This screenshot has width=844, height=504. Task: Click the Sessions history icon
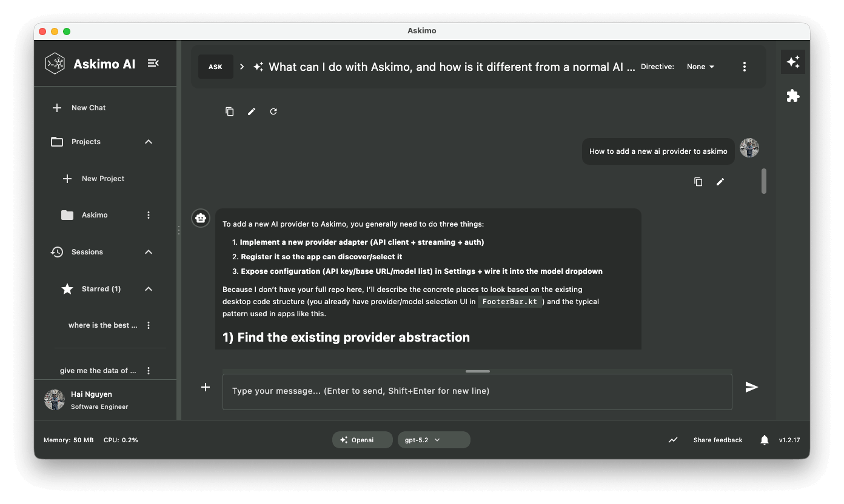[57, 252]
